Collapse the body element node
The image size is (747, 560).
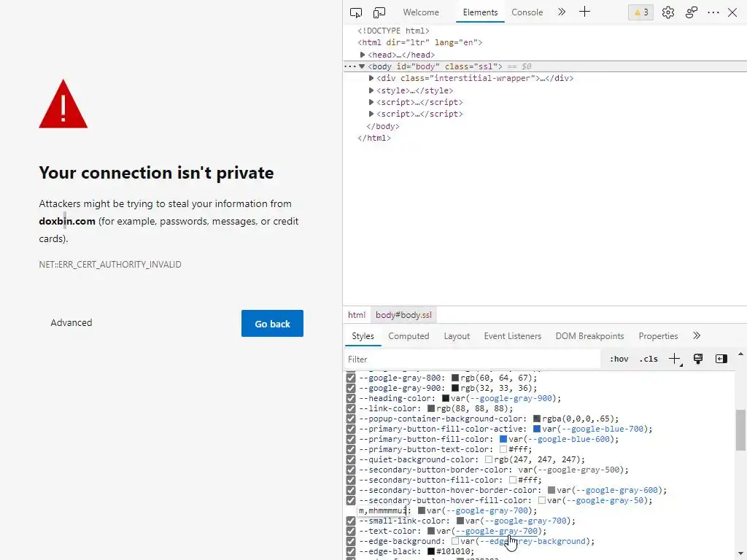pyautogui.click(x=362, y=66)
